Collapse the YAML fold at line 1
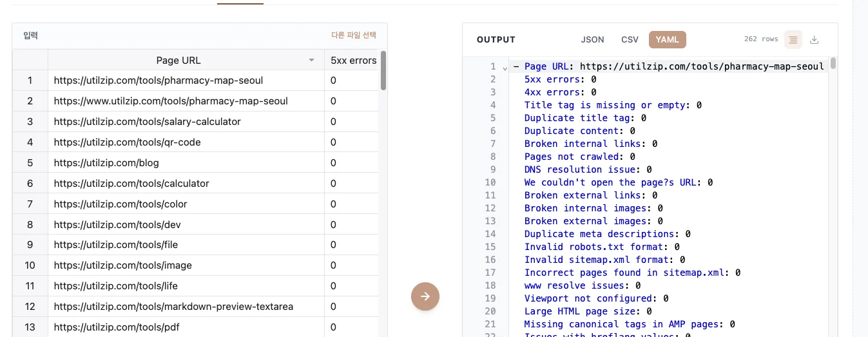This screenshot has height=337, width=868. 505,67
